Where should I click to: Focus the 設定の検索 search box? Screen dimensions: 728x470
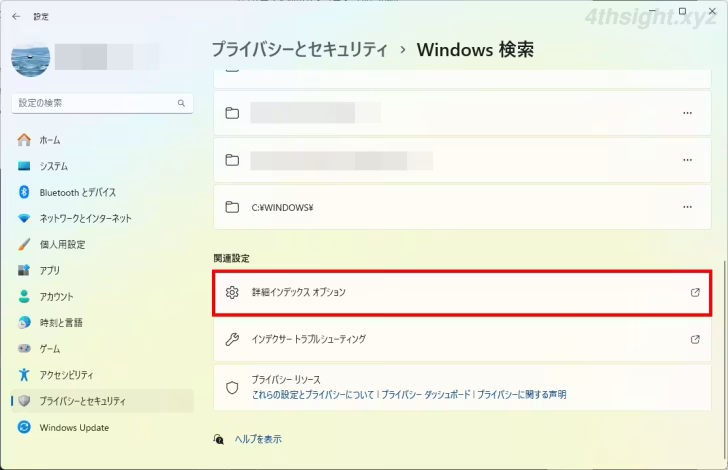pyautogui.click(x=102, y=103)
